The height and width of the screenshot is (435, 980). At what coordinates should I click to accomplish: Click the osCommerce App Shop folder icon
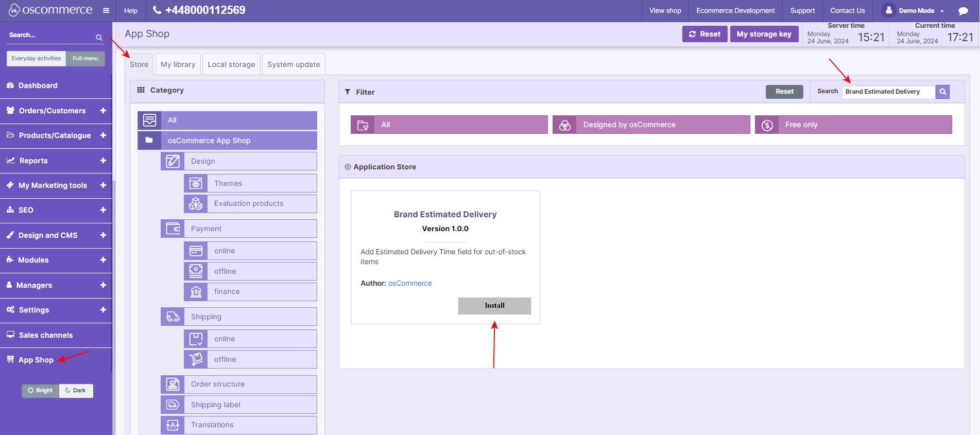click(149, 140)
